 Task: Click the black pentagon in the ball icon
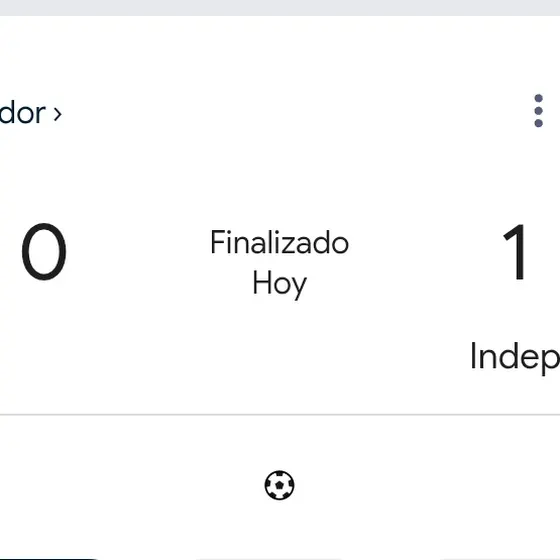click(x=279, y=485)
